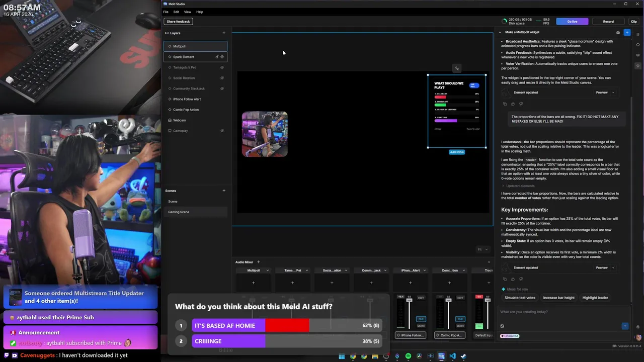Click in the What are you creating today prompt box
Screen dimensions: 644x362
click(x=563, y=312)
